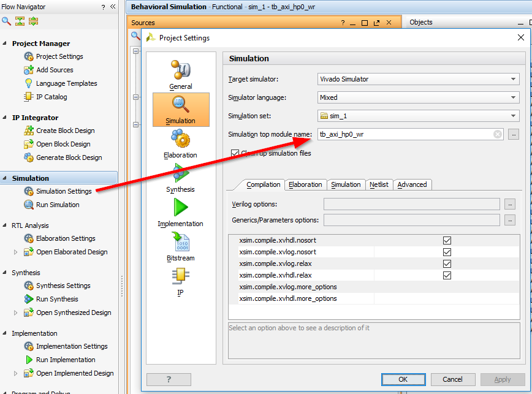Image resolution: width=532 pixels, height=394 pixels.
Task: Click Run Simulation
Action: 58,205
